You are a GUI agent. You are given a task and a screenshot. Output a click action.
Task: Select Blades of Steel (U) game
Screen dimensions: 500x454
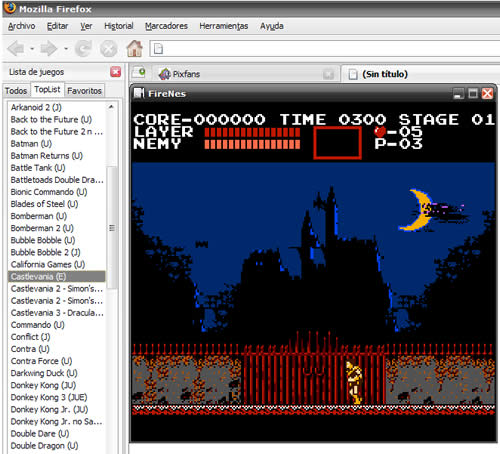[57, 204]
